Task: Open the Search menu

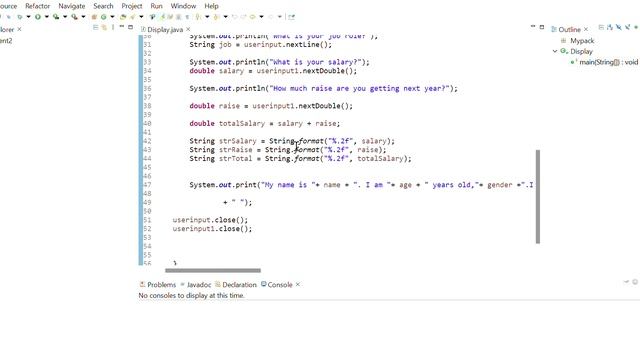Action: click(x=103, y=6)
